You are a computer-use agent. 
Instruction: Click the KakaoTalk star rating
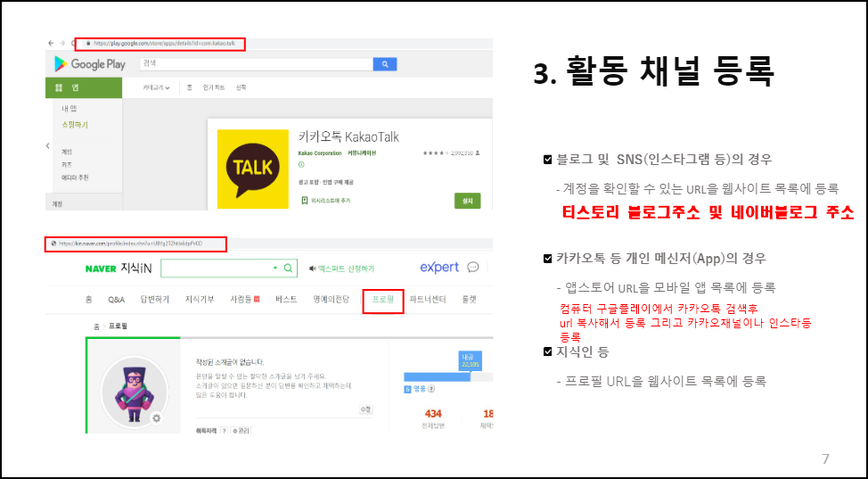pyautogui.click(x=434, y=153)
